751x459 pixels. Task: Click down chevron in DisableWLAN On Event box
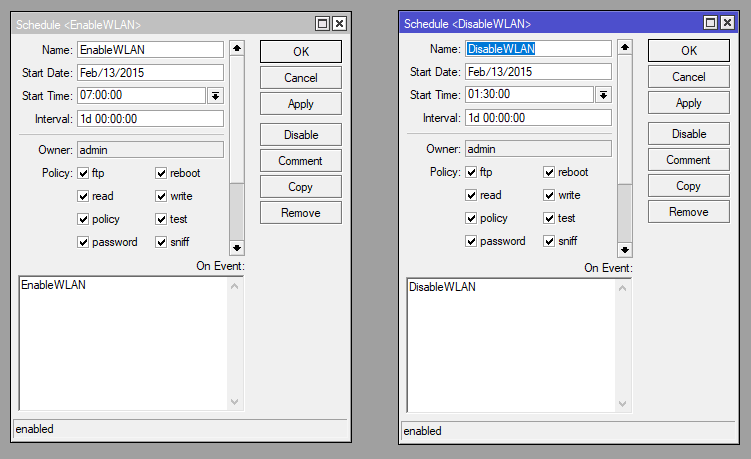[x=623, y=403]
